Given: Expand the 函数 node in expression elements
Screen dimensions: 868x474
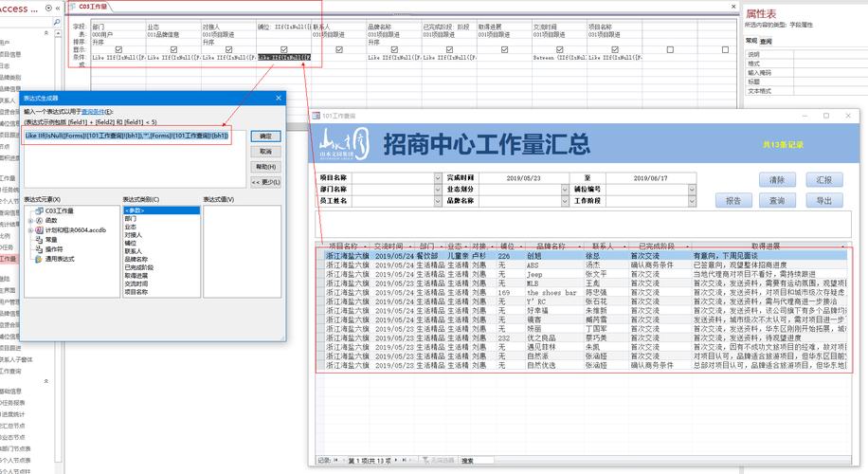Looking at the screenshot, I should 30,220.
